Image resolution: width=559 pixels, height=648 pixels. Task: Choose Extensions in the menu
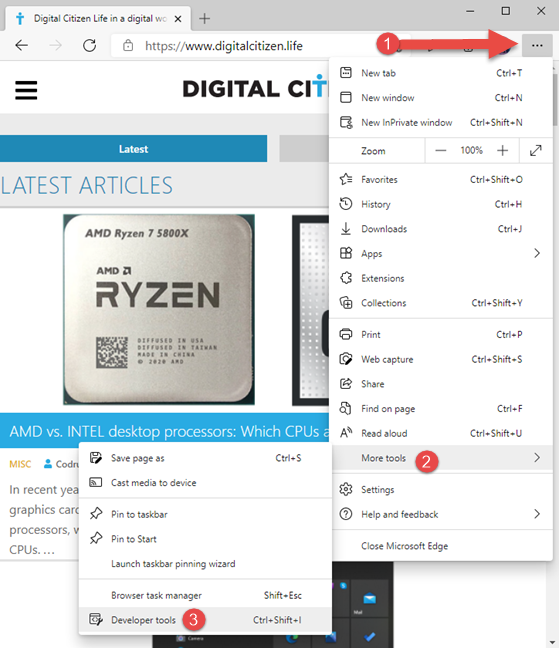click(441, 278)
